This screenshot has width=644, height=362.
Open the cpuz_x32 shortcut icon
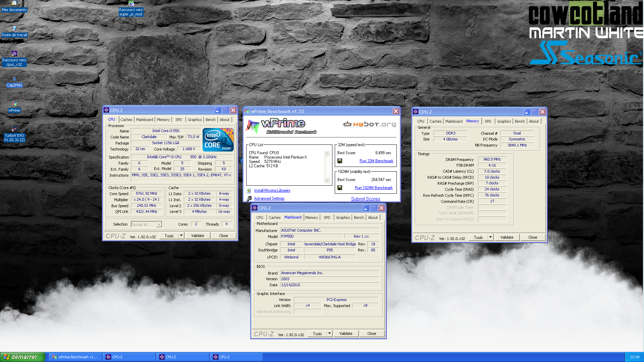(x=14, y=54)
